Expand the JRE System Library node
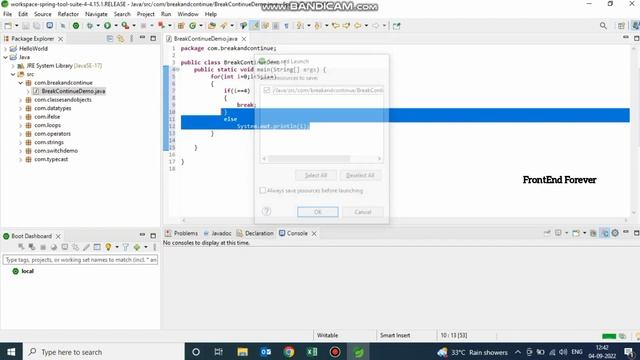Image resolution: width=640 pixels, height=360 pixels. (13, 66)
